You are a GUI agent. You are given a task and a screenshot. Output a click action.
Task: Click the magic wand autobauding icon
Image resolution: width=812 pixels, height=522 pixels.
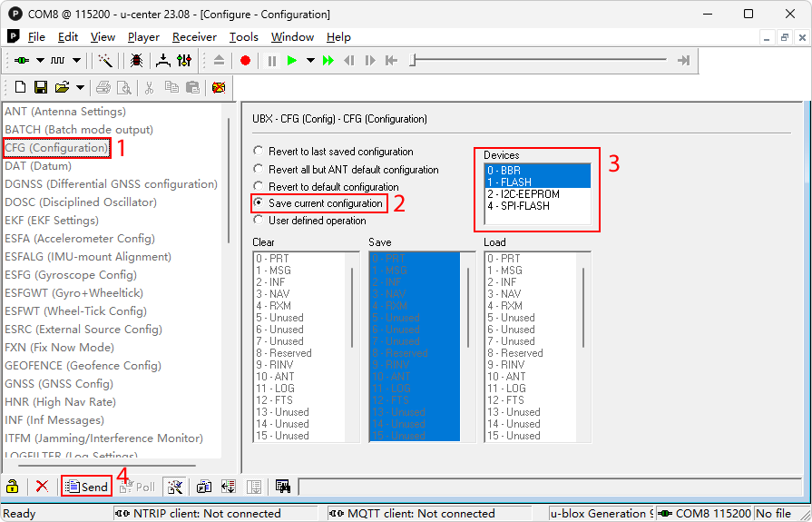pos(105,61)
